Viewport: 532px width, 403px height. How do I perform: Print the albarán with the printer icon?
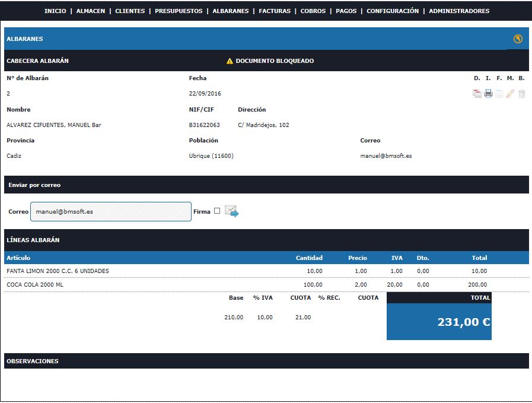488,93
